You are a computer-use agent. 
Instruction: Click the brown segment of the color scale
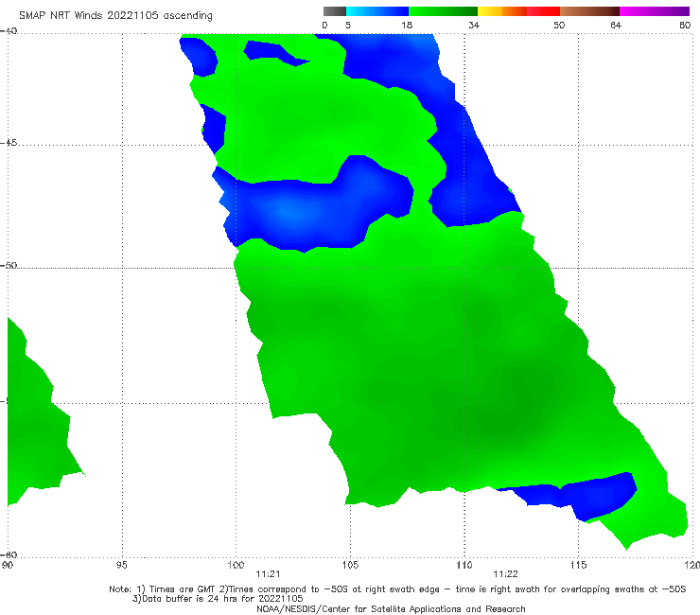pos(589,11)
